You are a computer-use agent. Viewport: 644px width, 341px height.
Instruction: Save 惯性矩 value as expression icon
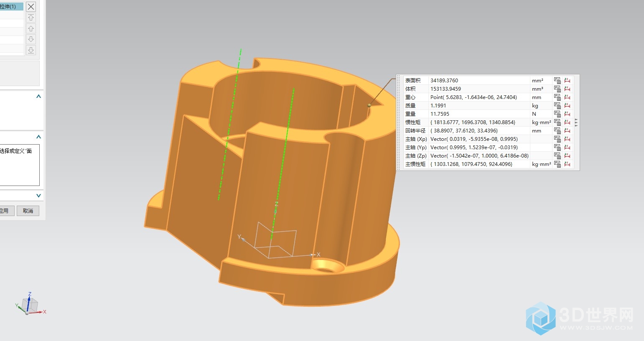[x=557, y=122]
